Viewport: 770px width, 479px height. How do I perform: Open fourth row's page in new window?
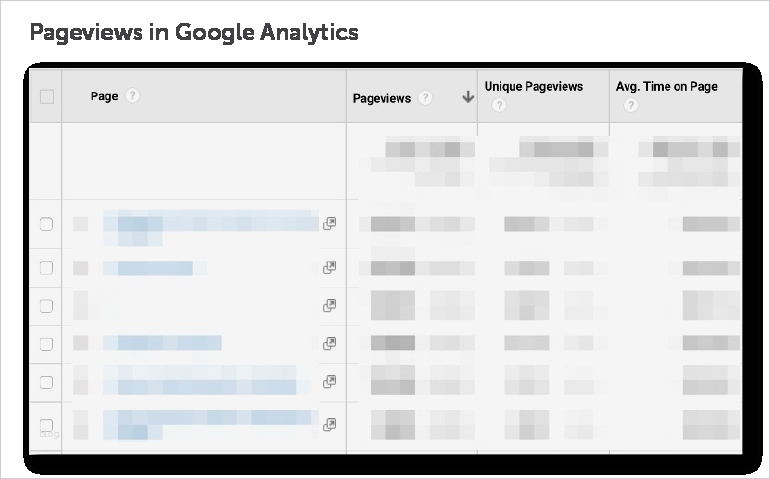[329, 343]
